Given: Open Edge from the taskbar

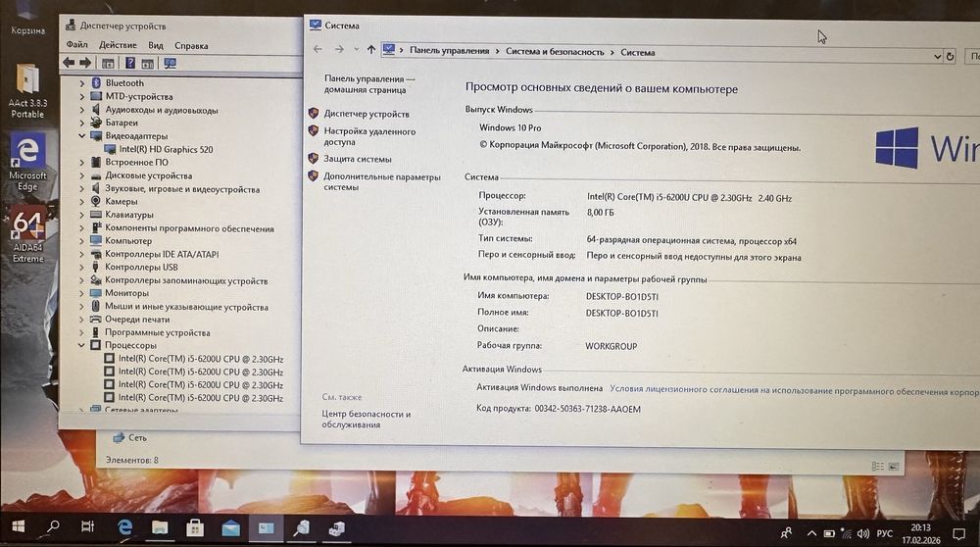Looking at the screenshot, I should pos(124,527).
